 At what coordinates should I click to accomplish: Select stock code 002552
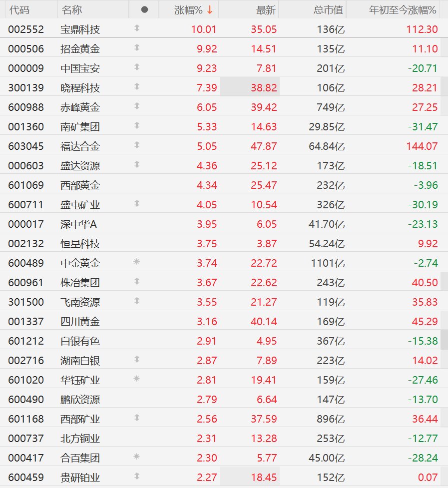pos(26,29)
